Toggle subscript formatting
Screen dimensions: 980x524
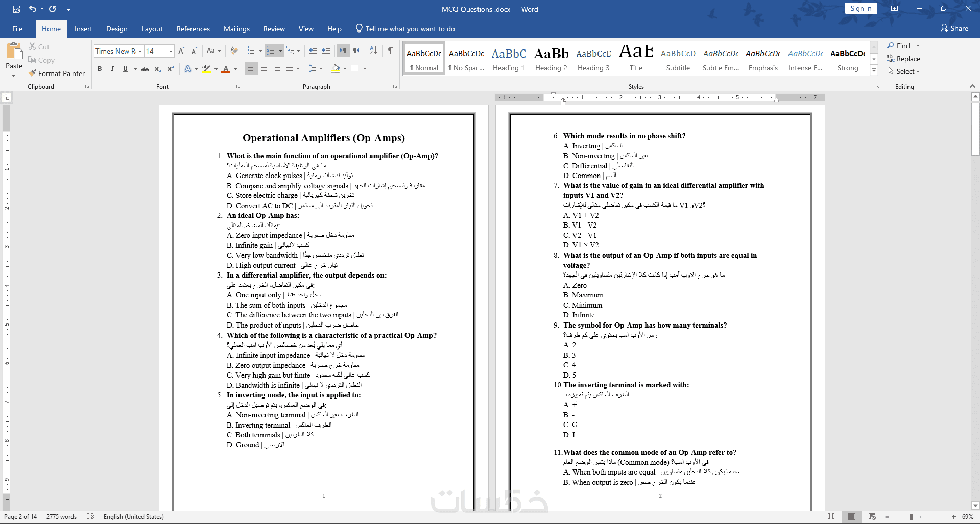pos(158,69)
